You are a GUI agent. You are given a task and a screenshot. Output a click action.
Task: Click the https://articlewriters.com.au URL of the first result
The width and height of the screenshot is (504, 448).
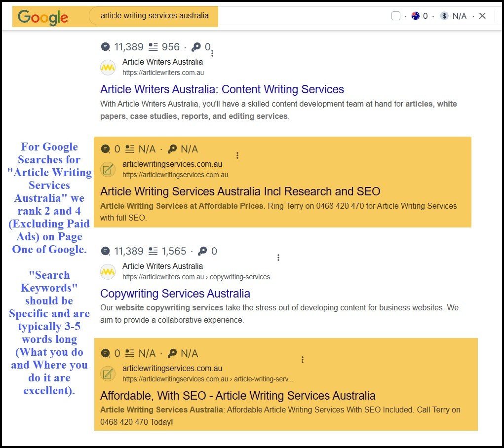pos(163,73)
